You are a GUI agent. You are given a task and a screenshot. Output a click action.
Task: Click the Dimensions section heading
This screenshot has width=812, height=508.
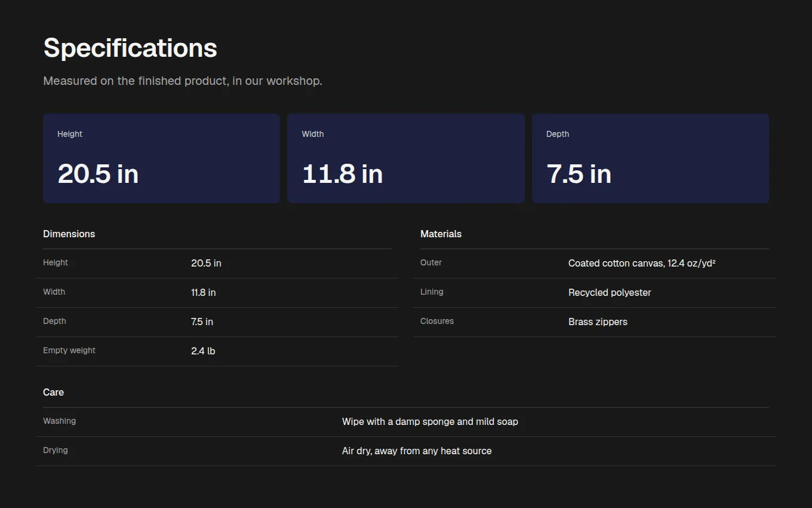click(69, 234)
